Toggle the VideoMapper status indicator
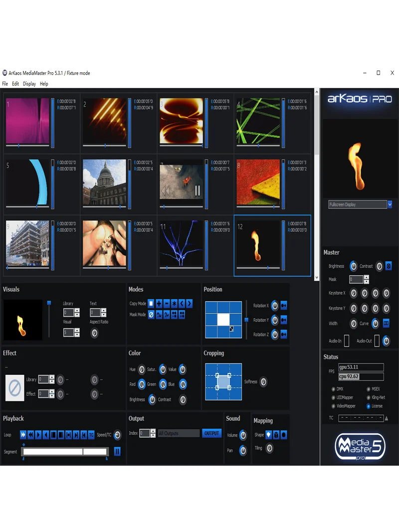The width and height of the screenshot is (399, 532). (333, 406)
